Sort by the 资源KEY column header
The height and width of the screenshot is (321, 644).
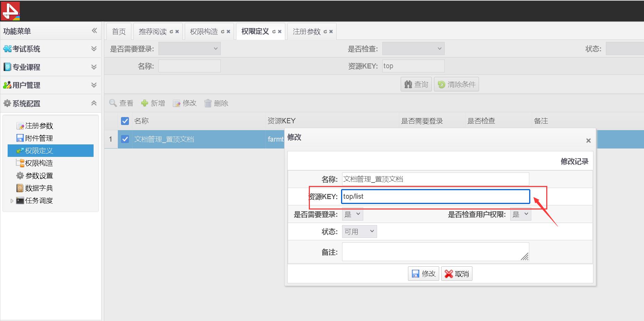(332, 121)
